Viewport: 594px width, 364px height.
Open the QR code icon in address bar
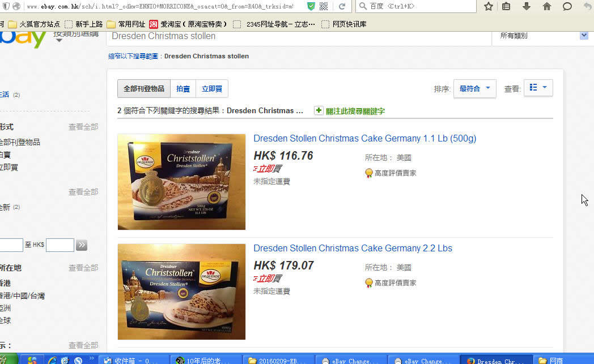(324, 6)
